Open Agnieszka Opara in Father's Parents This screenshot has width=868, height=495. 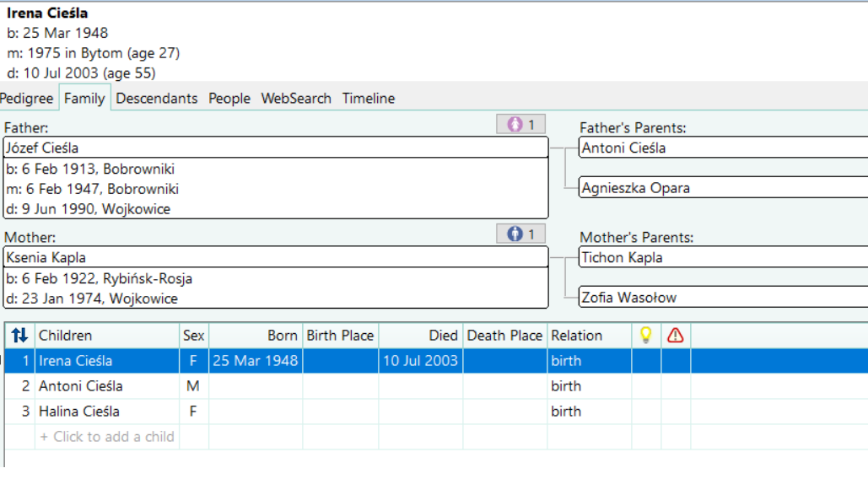click(x=723, y=188)
